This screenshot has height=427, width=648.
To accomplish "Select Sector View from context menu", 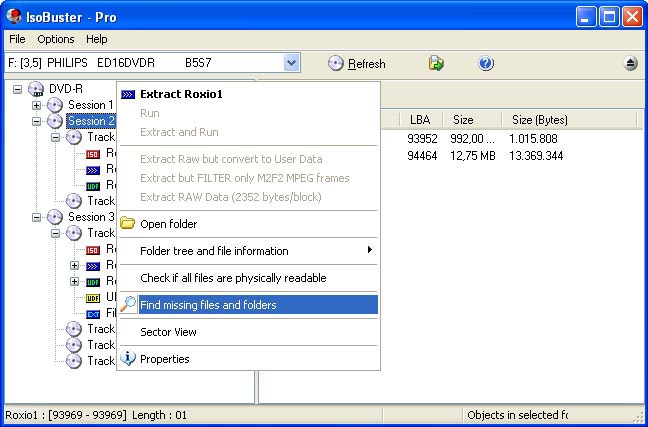I will pyautogui.click(x=248, y=332).
